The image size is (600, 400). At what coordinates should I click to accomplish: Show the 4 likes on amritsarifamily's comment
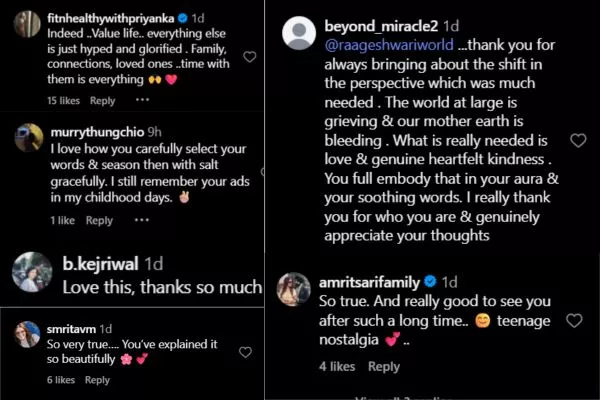coord(338,367)
